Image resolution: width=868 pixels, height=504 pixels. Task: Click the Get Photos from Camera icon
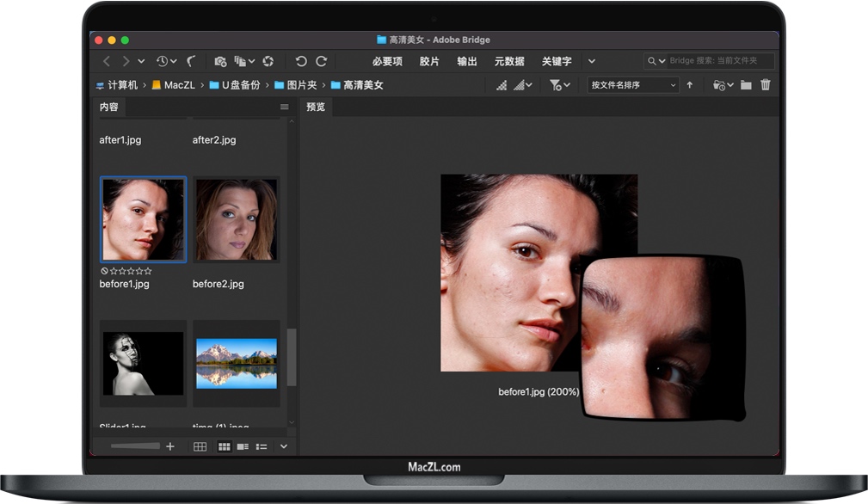pyautogui.click(x=221, y=61)
